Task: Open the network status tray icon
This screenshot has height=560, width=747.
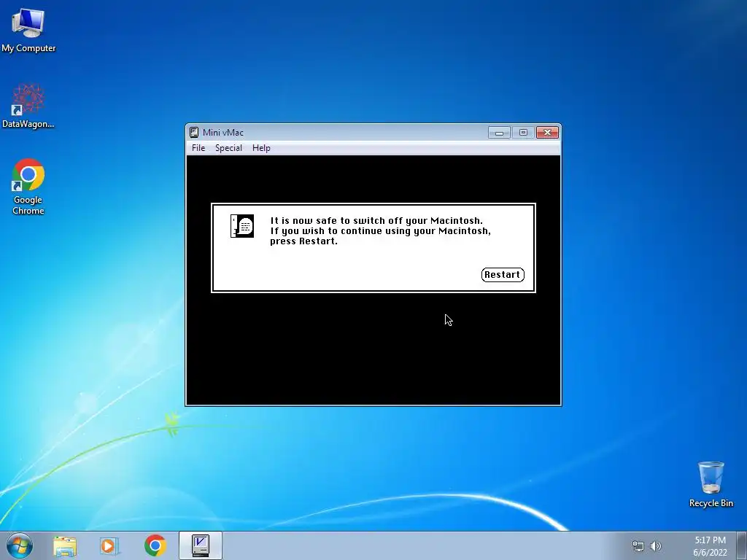Action: click(638, 546)
